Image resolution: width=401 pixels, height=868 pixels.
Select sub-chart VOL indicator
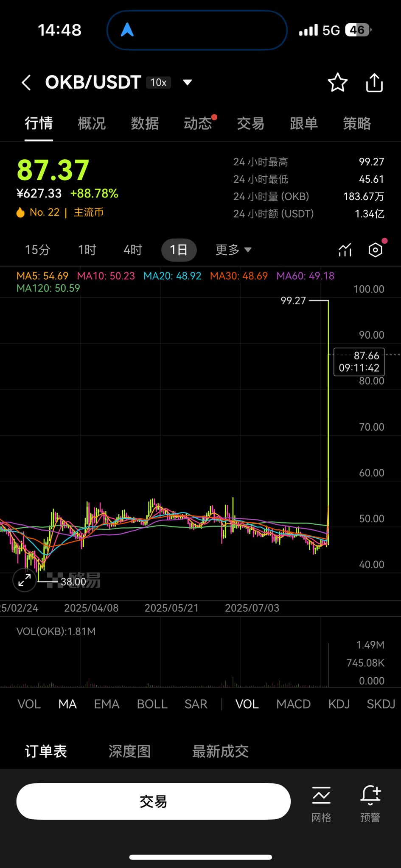[x=247, y=704]
